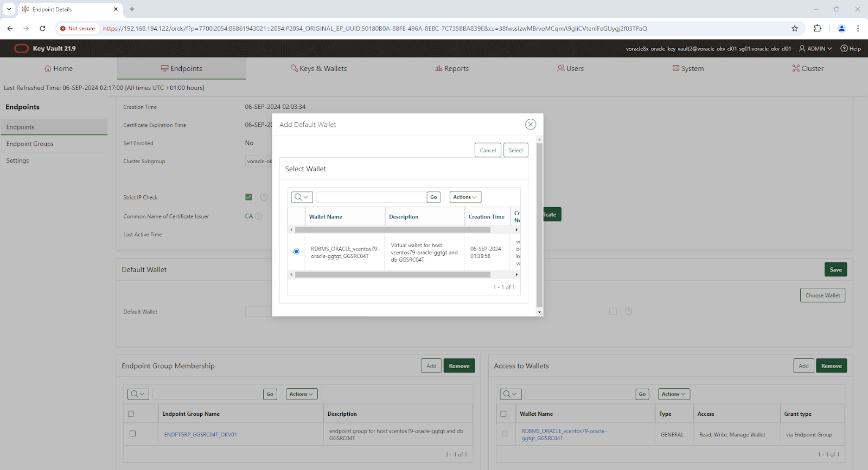Viewport: 868px width, 470px height.
Task: Click the Select Wallet search field
Action: tap(371, 197)
